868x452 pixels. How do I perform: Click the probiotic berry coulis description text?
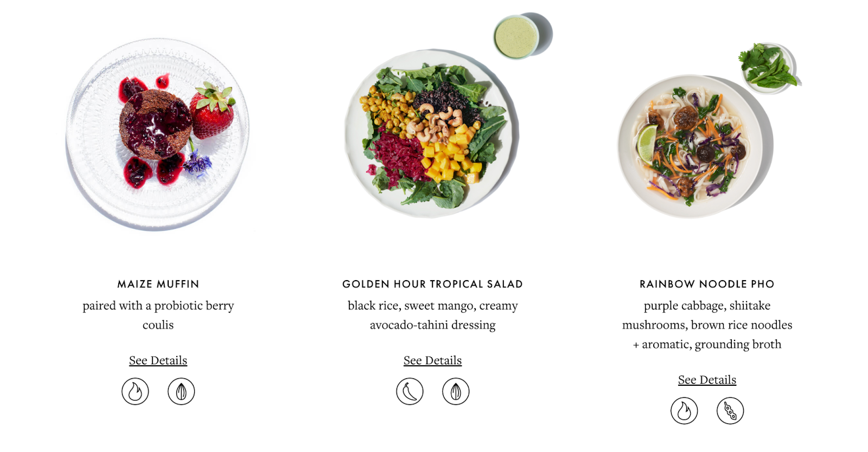[x=158, y=315]
